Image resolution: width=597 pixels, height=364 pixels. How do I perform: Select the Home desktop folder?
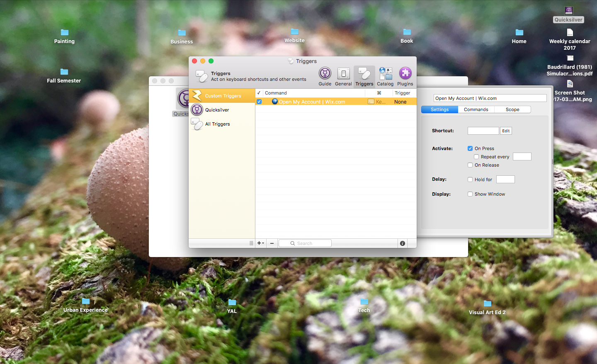519,36
